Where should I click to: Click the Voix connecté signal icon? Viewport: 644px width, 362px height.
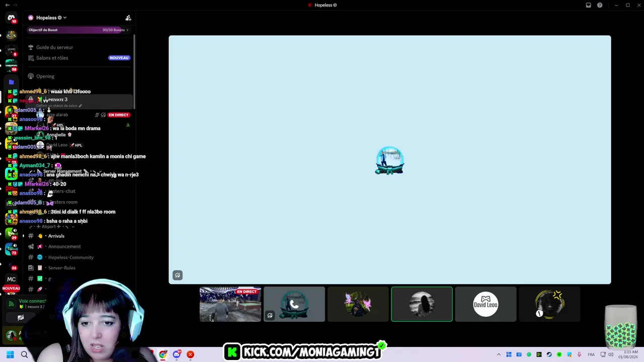[x=11, y=304]
